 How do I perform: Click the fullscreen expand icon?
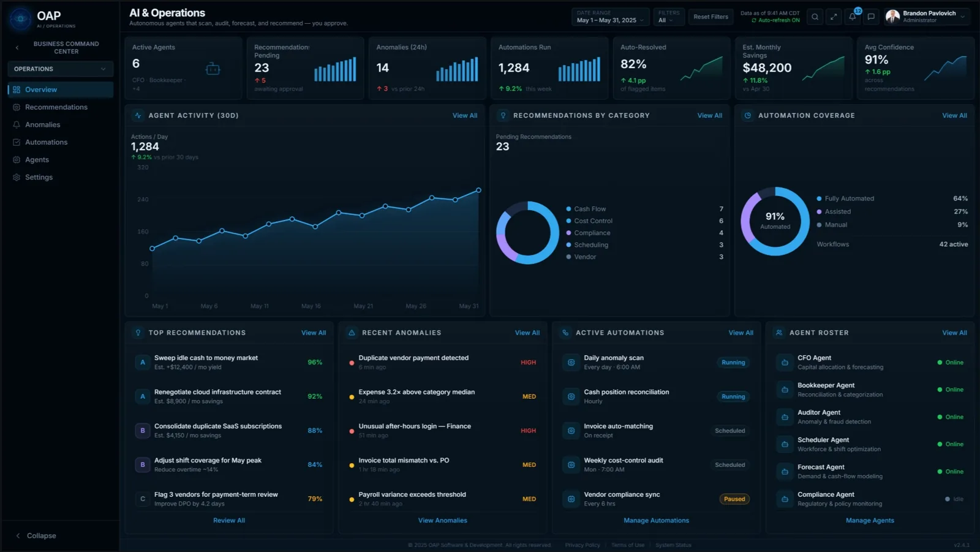tap(834, 17)
